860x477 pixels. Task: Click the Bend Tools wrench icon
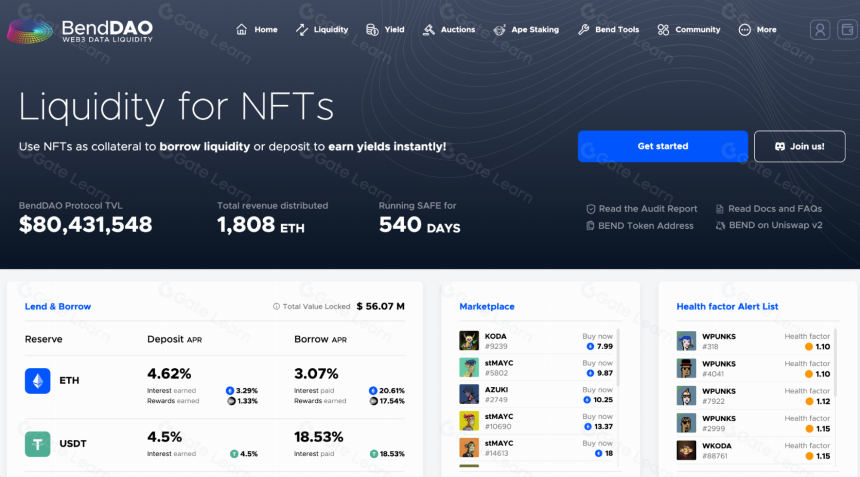pyautogui.click(x=584, y=30)
